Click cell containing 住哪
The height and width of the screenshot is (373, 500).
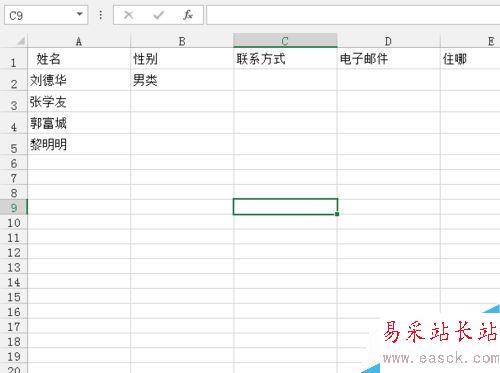coord(470,59)
